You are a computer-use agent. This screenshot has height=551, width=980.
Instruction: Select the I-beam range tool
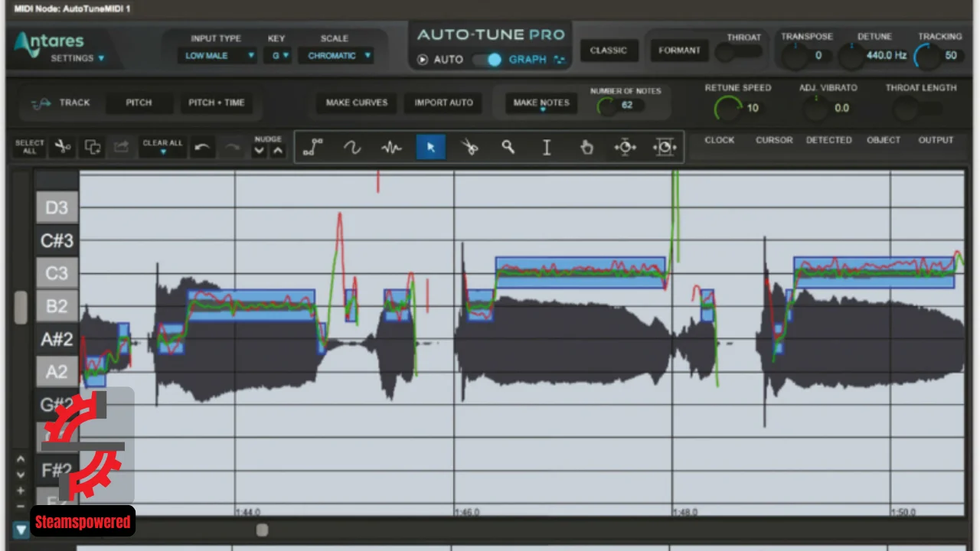coord(547,147)
